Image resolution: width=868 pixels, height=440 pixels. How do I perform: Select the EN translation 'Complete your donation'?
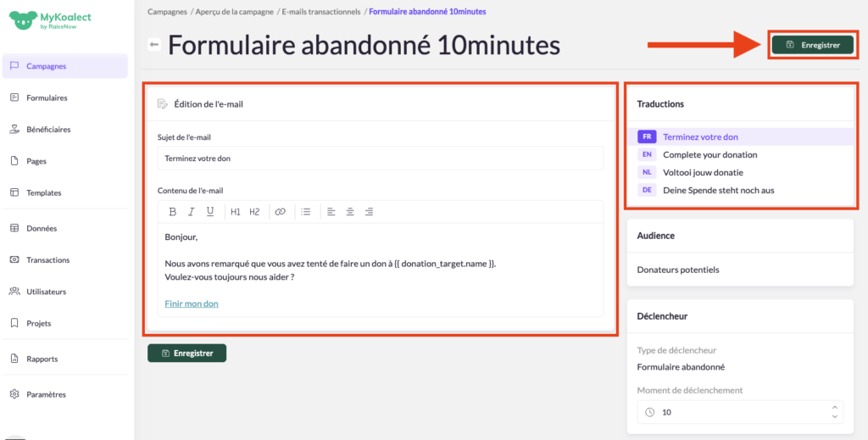(709, 154)
